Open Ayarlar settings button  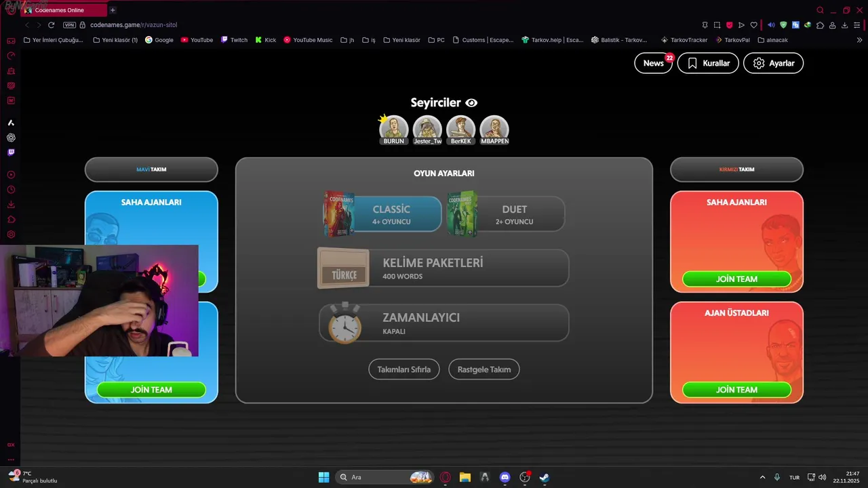(773, 63)
